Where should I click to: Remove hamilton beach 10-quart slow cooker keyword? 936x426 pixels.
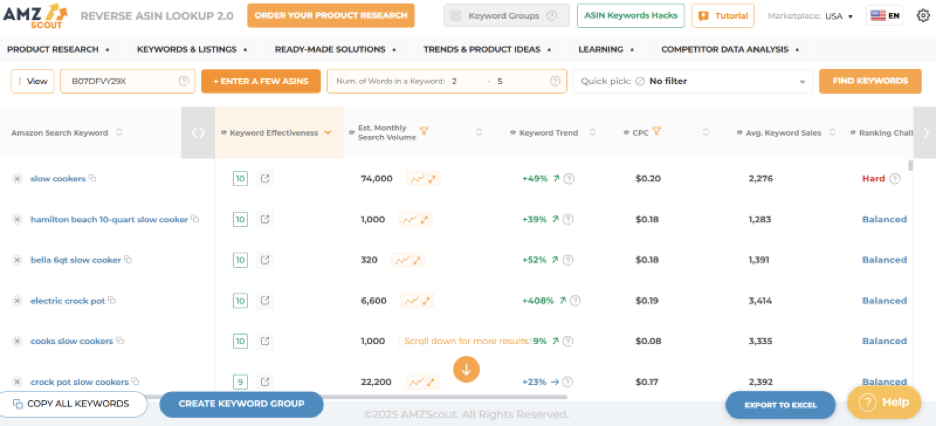point(17,219)
